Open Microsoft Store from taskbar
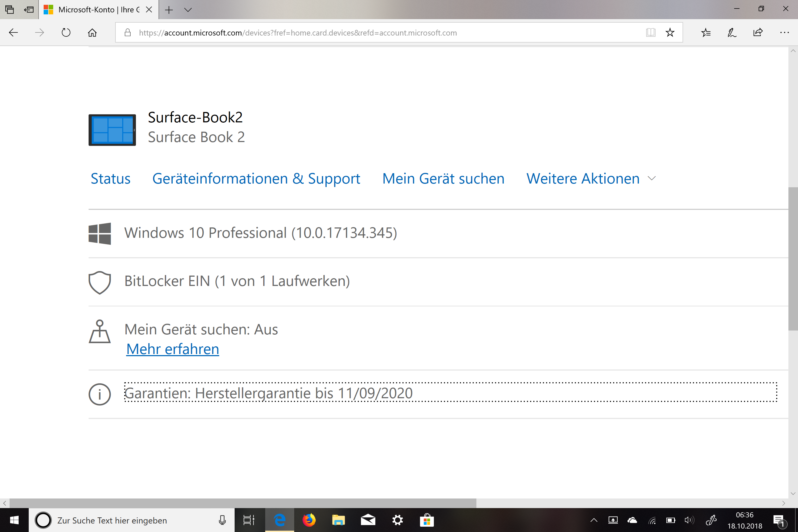 pos(427,520)
